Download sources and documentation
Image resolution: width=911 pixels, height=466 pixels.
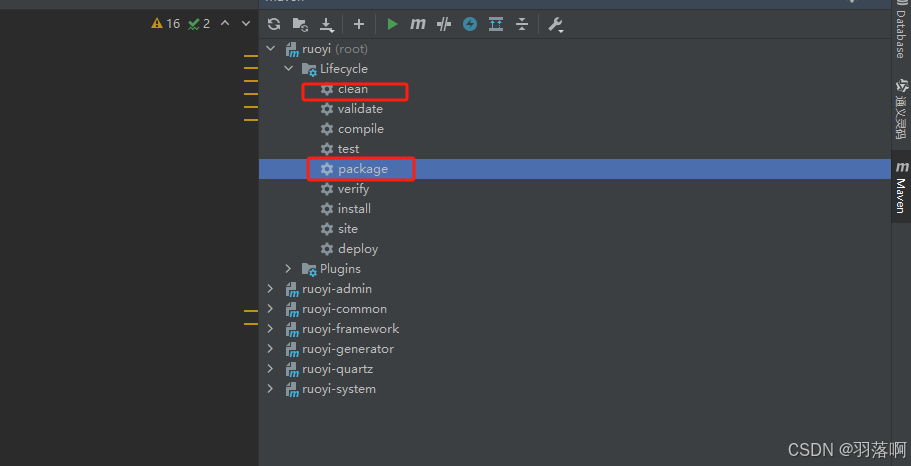coord(327,24)
